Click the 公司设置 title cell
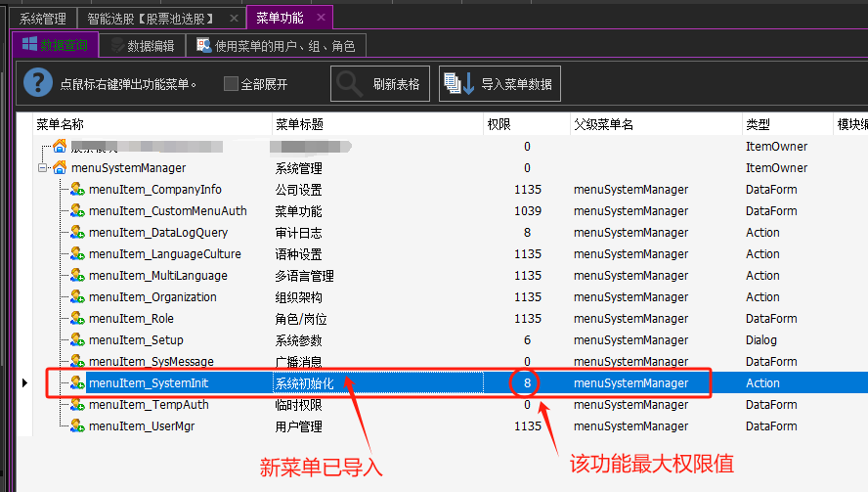The height and width of the screenshot is (492, 868). point(298,190)
